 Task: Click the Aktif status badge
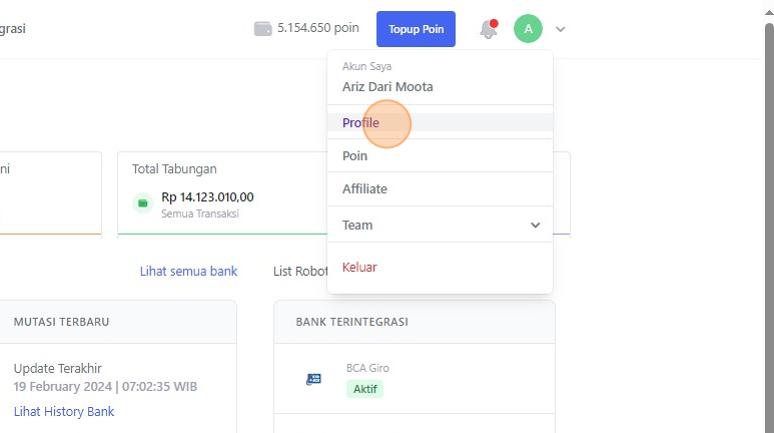[365, 389]
